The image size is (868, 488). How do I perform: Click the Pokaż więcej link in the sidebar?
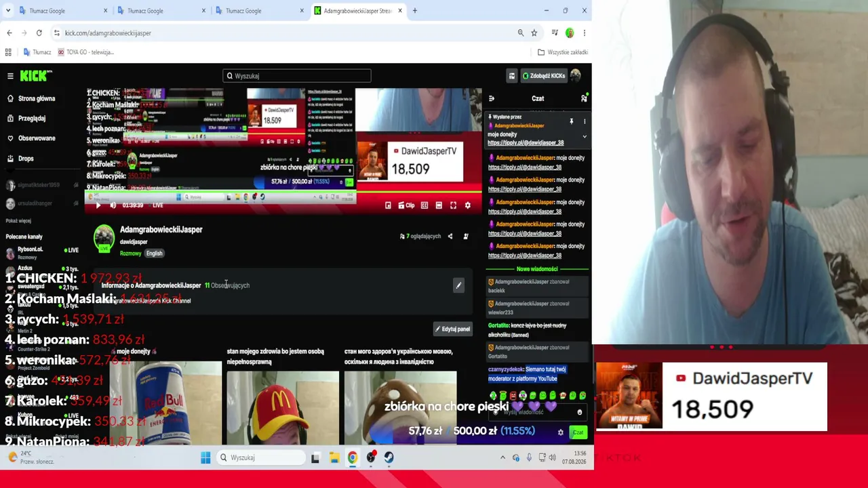tap(18, 221)
